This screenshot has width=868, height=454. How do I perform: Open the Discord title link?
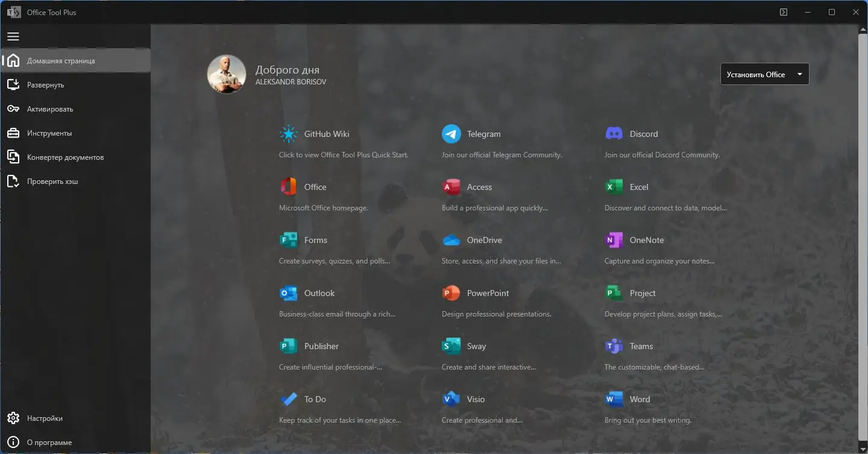[x=644, y=134]
